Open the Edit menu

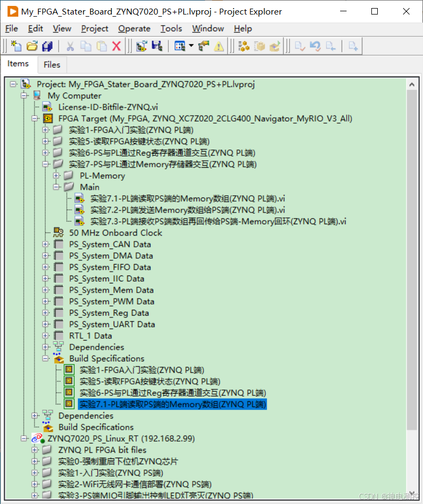tap(36, 29)
